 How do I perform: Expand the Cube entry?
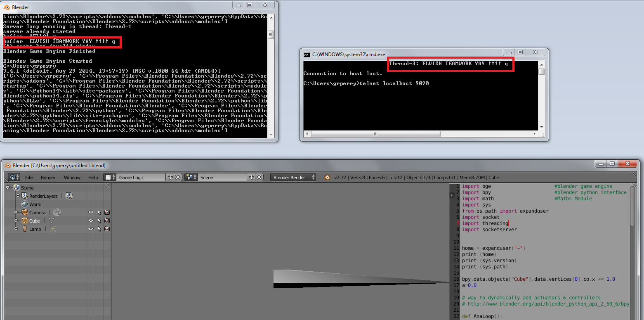[x=16, y=220]
